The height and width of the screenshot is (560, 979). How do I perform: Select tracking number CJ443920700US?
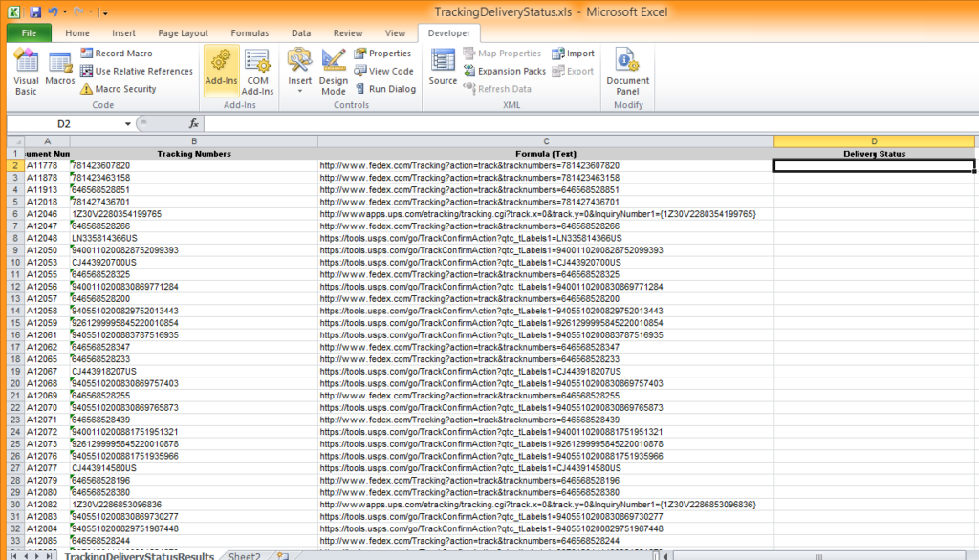(x=193, y=262)
